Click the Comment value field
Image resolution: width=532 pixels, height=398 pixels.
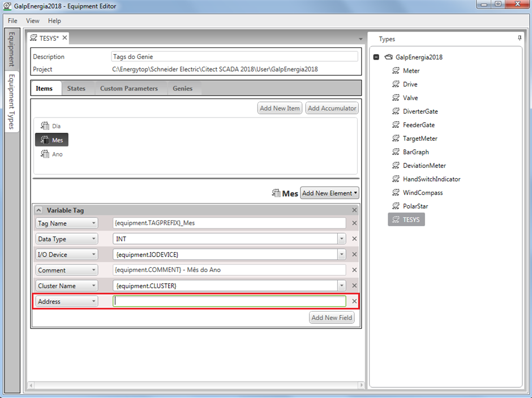pos(229,270)
